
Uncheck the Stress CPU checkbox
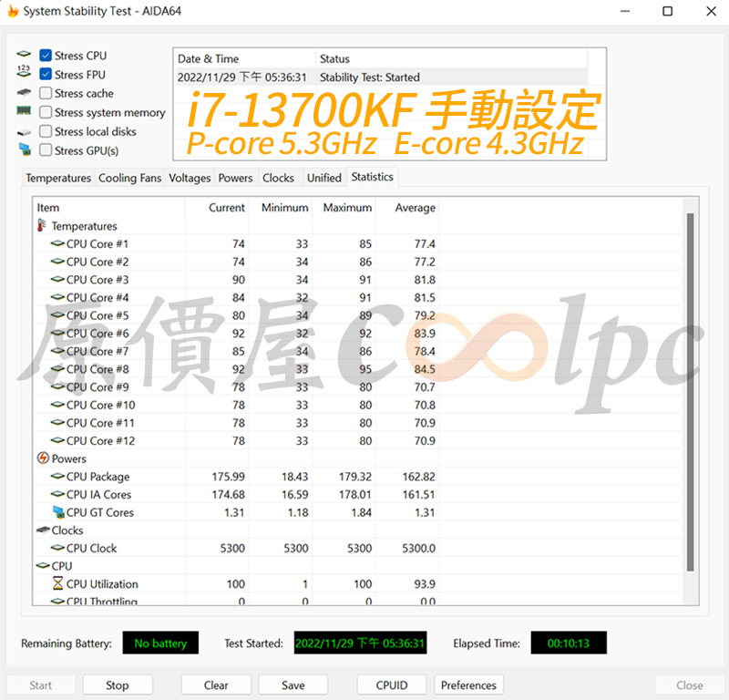46,56
